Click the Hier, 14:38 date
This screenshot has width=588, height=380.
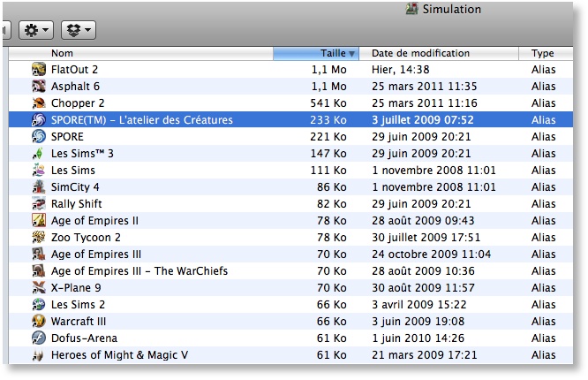coord(401,70)
